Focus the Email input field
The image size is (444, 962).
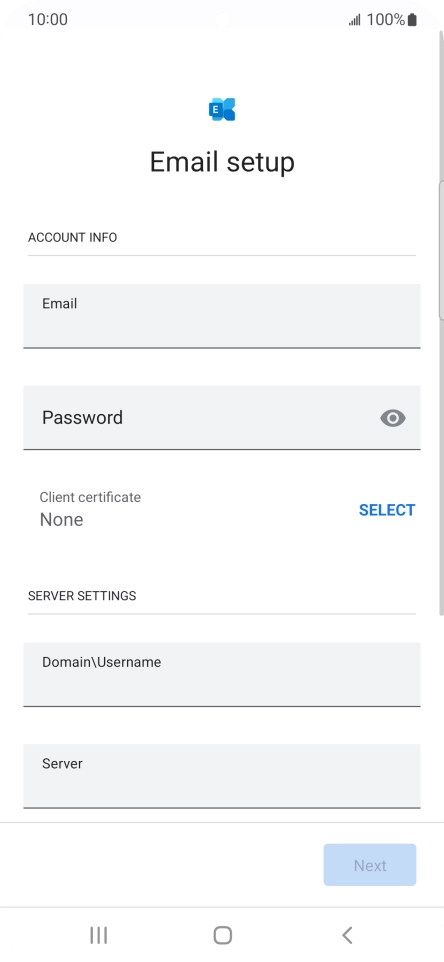coord(222,316)
